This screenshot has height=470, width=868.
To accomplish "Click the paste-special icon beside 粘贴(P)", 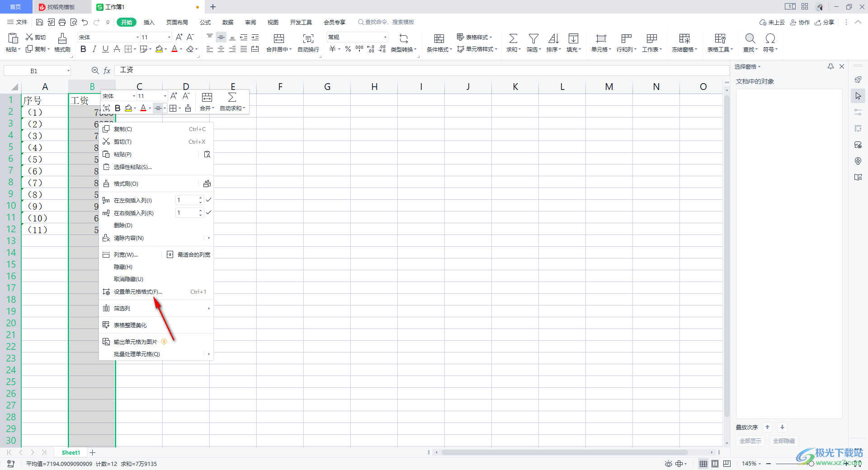I will [207, 155].
